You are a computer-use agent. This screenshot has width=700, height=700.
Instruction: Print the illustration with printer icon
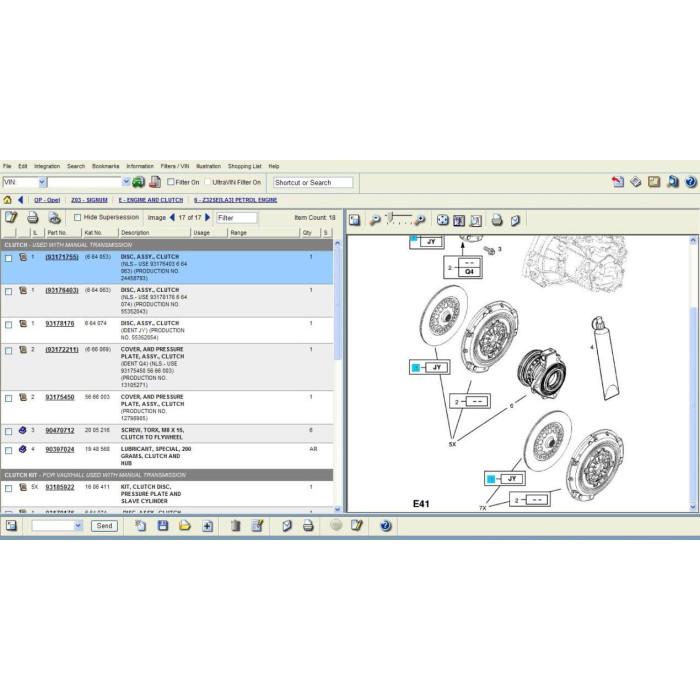[497, 220]
